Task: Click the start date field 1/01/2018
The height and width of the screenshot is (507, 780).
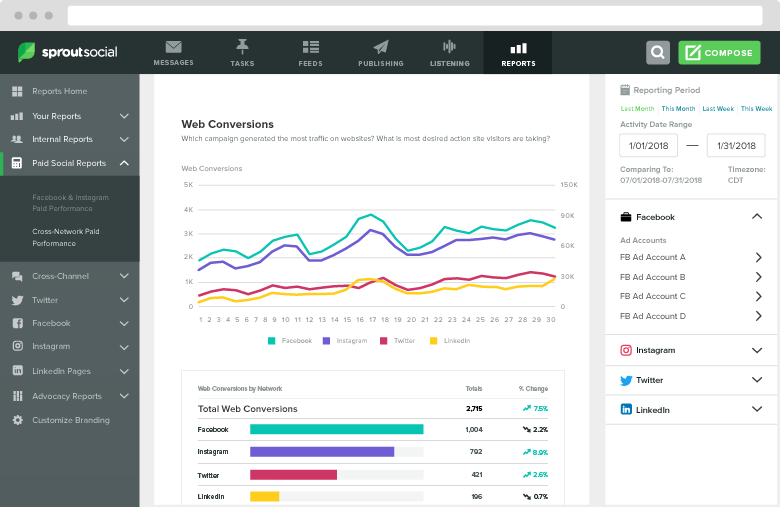Action: click(x=648, y=145)
